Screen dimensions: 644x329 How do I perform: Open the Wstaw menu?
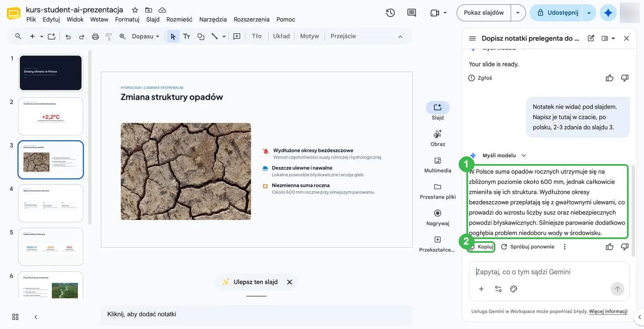[99, 19]
